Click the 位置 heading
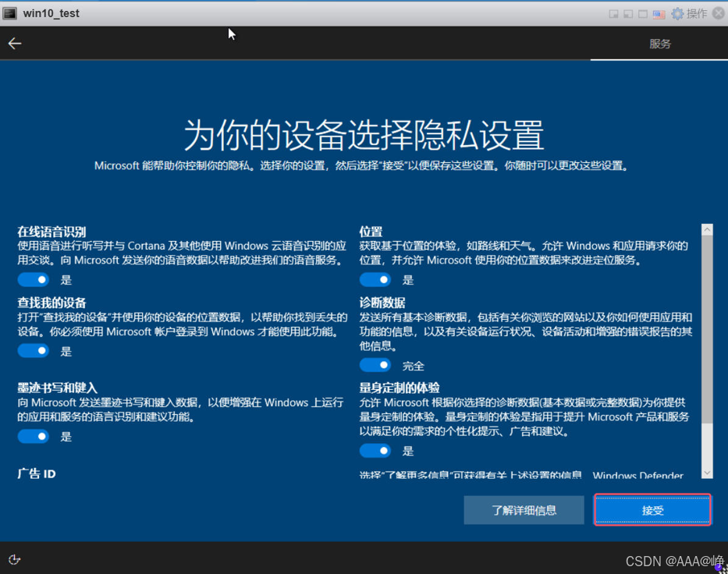 click(371, 232)
